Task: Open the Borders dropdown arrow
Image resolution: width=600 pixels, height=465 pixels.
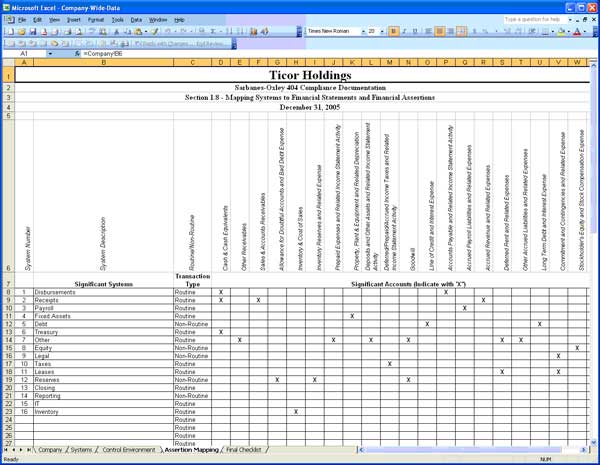Action: coord(553,31)
